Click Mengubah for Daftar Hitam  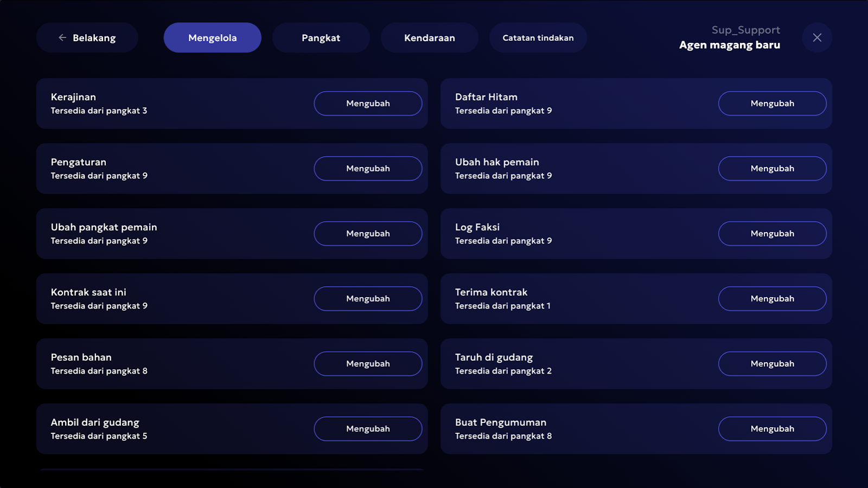[773, 104]
